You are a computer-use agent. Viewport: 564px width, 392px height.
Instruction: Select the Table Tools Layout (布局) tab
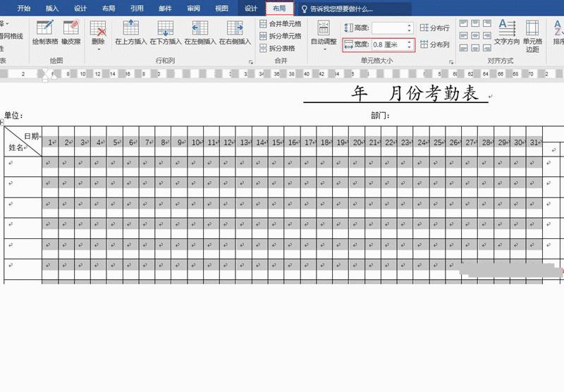coord(279,8)
